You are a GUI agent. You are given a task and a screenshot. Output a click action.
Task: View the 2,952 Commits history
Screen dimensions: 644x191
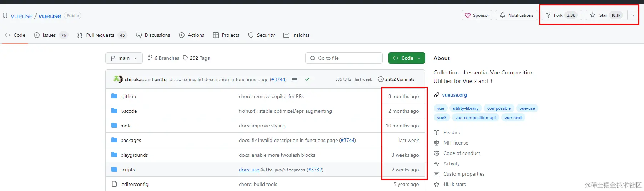coord(396,79)
